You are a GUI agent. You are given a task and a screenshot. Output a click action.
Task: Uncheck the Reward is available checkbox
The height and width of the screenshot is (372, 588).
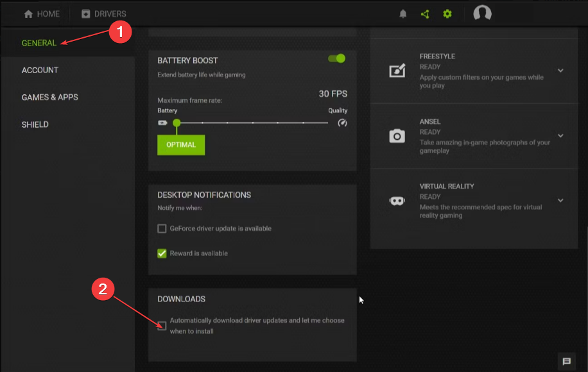[x=162, y=253]
